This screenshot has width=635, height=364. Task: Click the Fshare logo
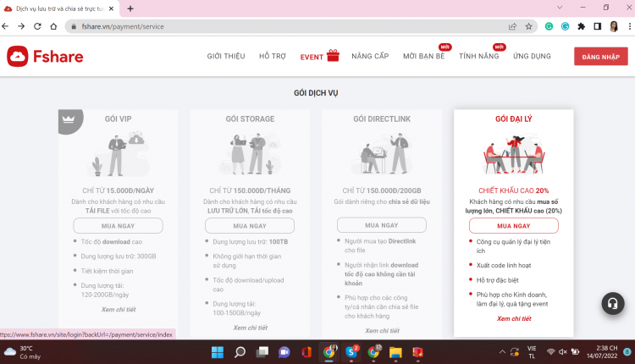click(x=45, y=56)
